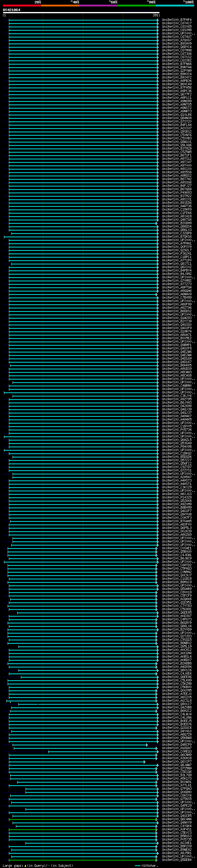Image resolution: width=197 pixels, height=868 pixels.
Task: Select hit label UniRef100_Q9BMP1
Action: (176, 345)
